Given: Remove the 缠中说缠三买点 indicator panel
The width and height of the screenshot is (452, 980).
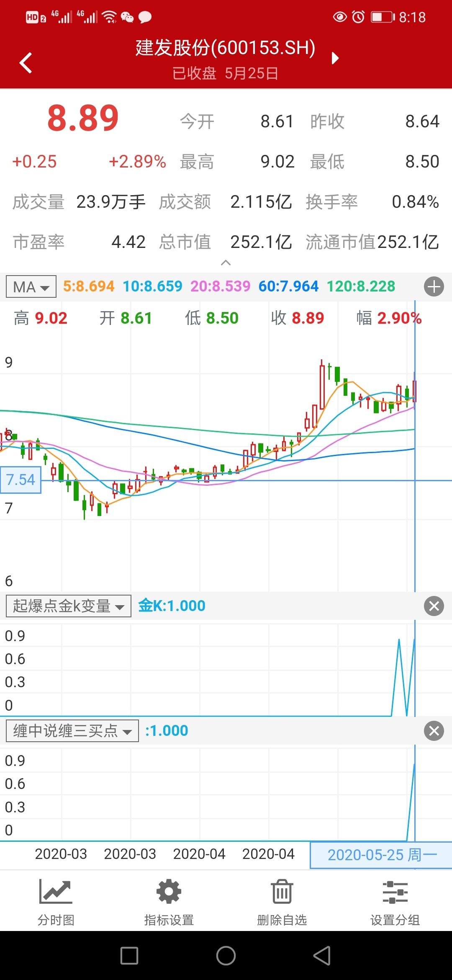Looking at the screenshot, I should pos(434,731).
